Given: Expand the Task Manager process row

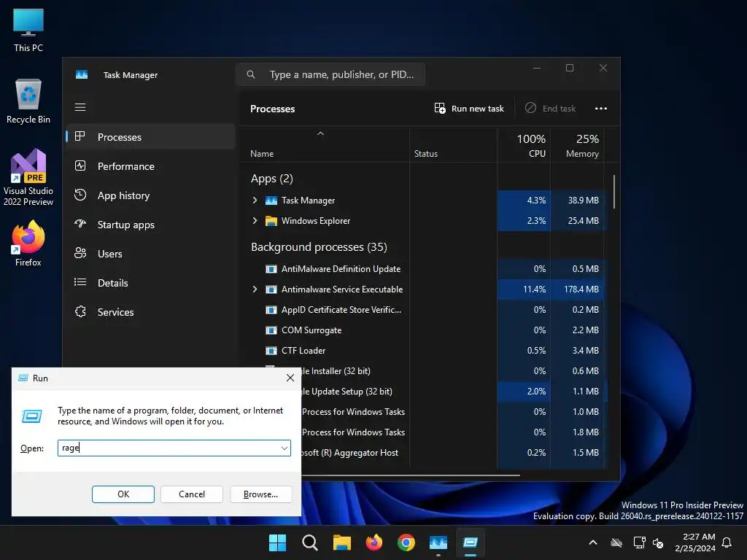Looking at the screenshot, I should (255, 201).
